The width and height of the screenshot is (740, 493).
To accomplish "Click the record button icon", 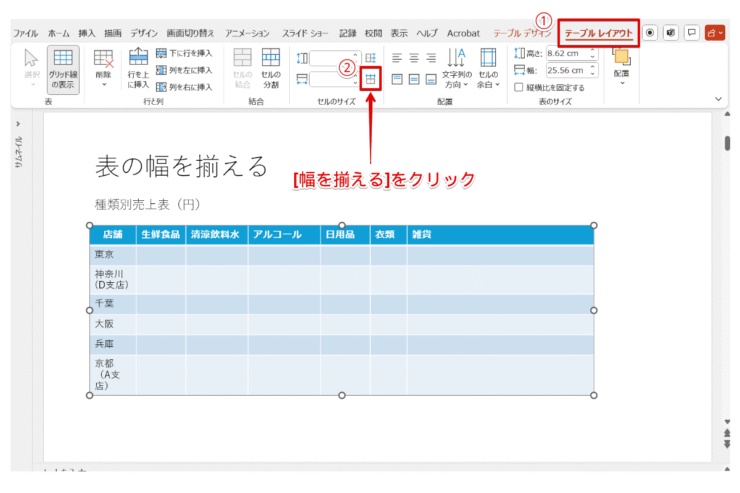I will [x=650, y=33].
